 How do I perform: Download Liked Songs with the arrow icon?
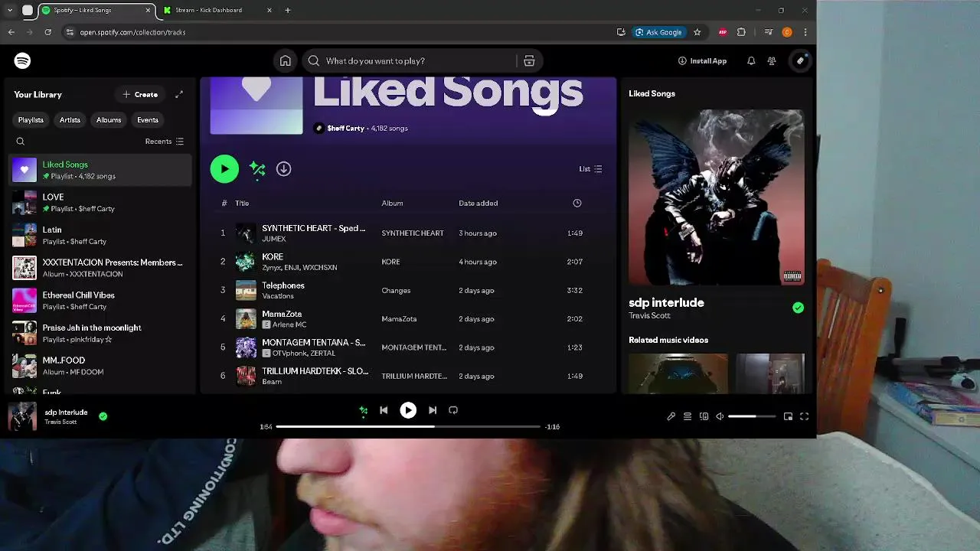coord(283,169)
